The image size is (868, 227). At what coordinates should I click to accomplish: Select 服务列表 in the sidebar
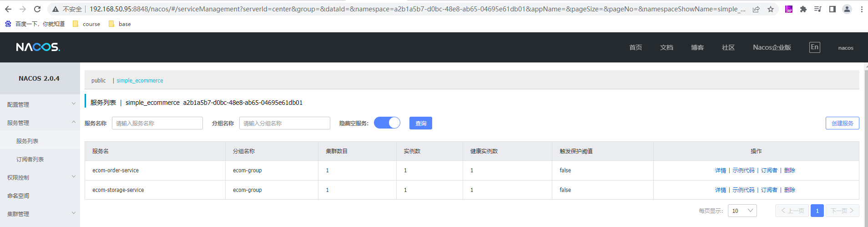click(40, 141)
